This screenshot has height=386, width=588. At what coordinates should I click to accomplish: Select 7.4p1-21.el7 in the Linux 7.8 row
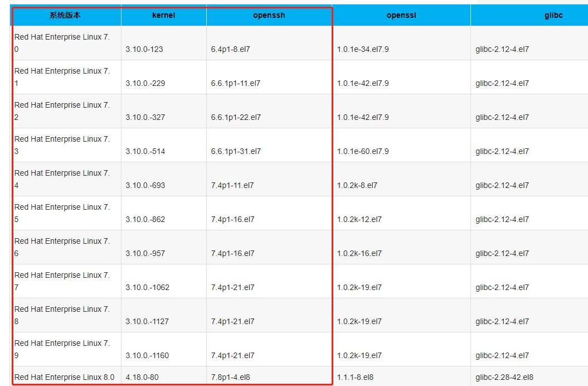232,321
